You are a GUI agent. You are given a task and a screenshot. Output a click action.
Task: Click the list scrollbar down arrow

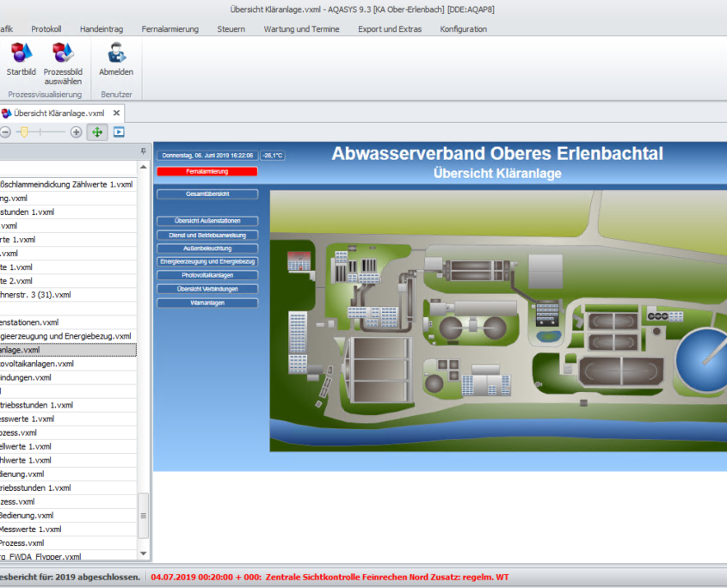[x=144, y=554]
